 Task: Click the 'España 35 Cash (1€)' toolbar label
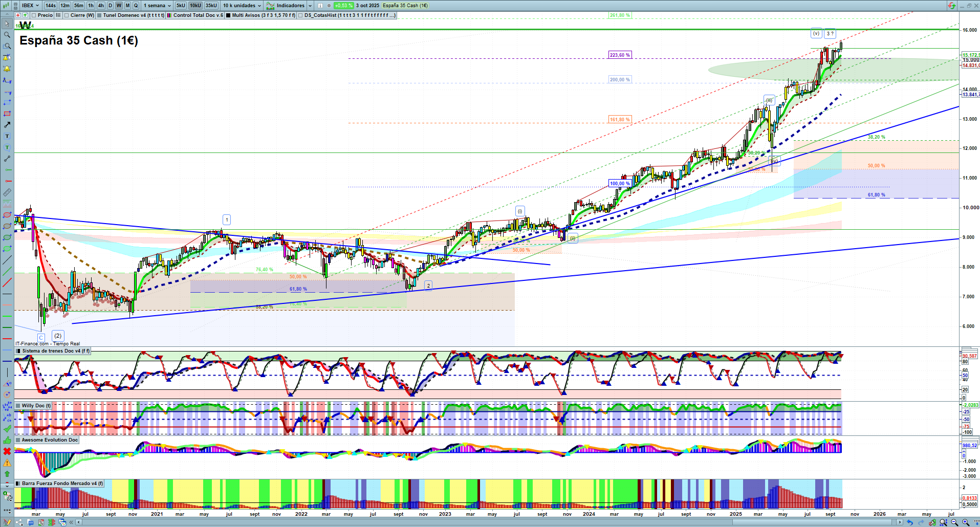[405, 6]
